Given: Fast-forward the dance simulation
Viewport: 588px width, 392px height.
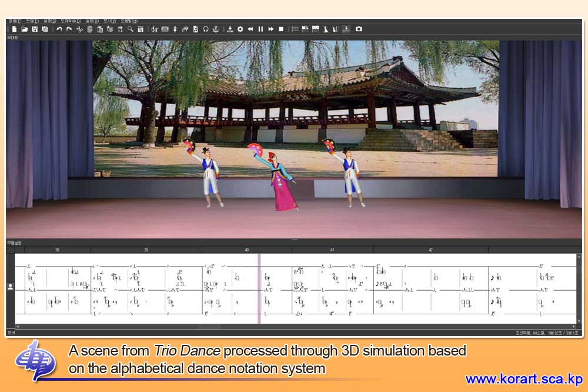Looking at the screenshot, I should click(x=270, y=29).
